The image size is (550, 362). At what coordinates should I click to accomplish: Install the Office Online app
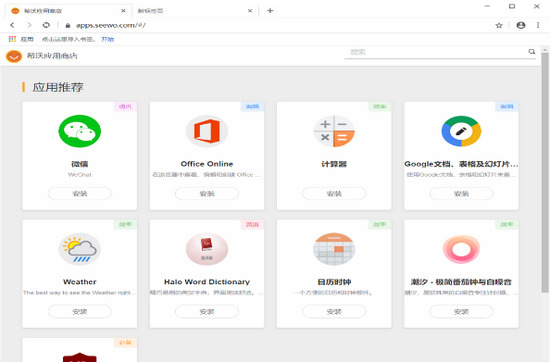[207, 193]
